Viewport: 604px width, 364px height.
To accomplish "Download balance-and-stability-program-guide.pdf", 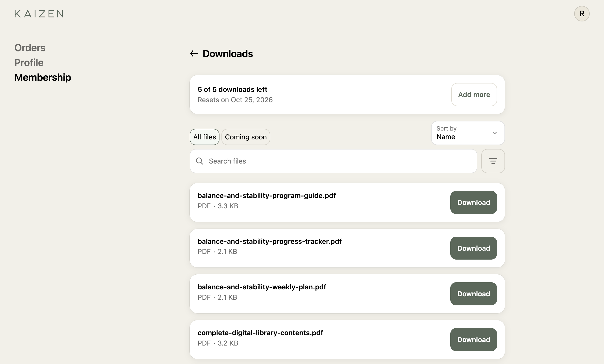I will click(473, 202).
